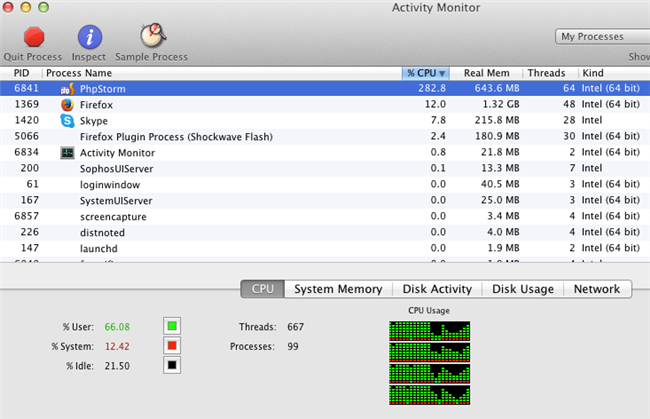Click the Inspect toolbar label
Viewport: 650px width, 419px height.
click(89, 57)
